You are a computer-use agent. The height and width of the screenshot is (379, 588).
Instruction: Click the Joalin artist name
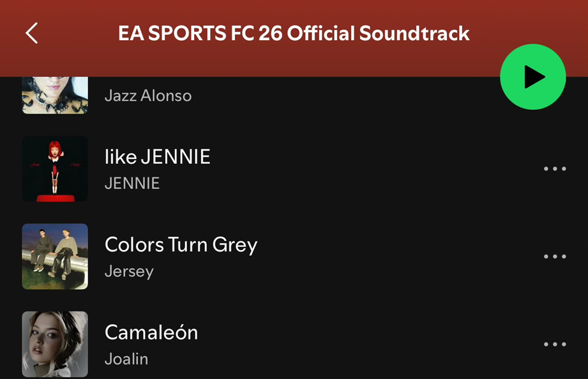click(x=126, y=359)
